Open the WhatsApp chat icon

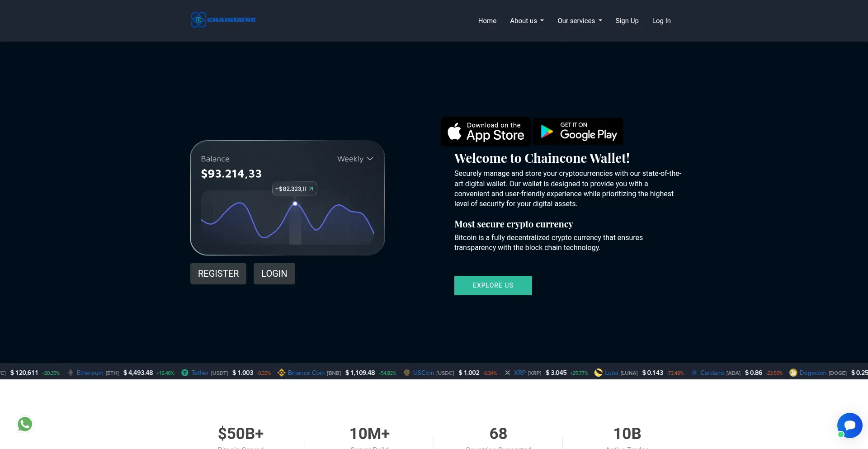point(25,424)
